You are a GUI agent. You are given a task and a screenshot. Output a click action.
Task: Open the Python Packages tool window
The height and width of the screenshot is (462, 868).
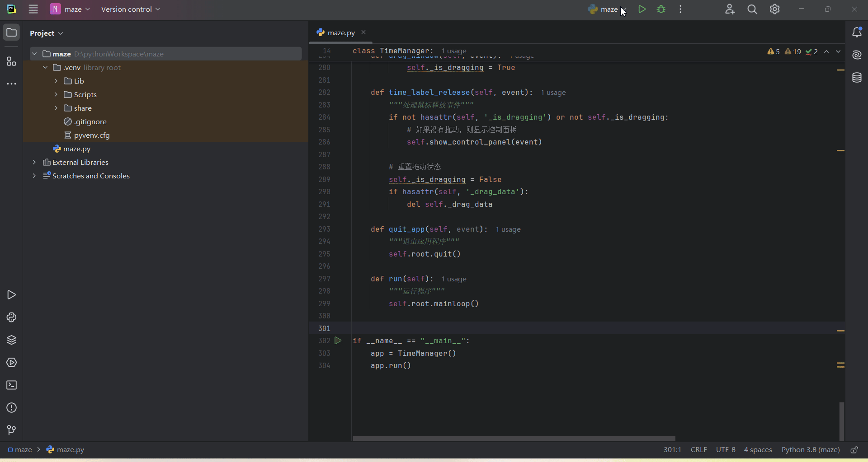11,340
